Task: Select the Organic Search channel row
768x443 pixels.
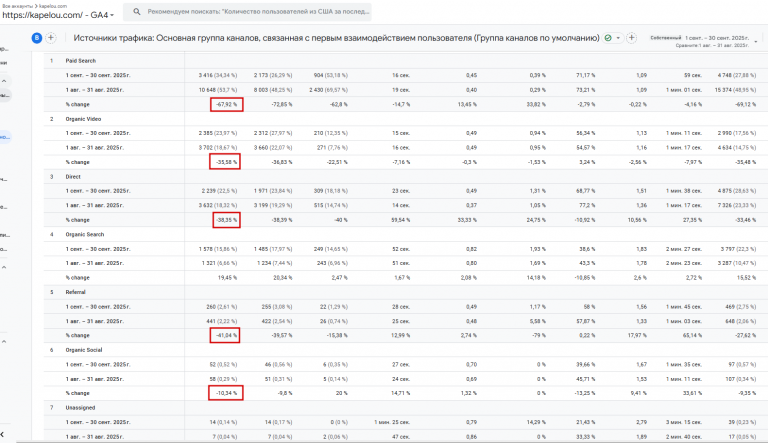Action: 85,234
